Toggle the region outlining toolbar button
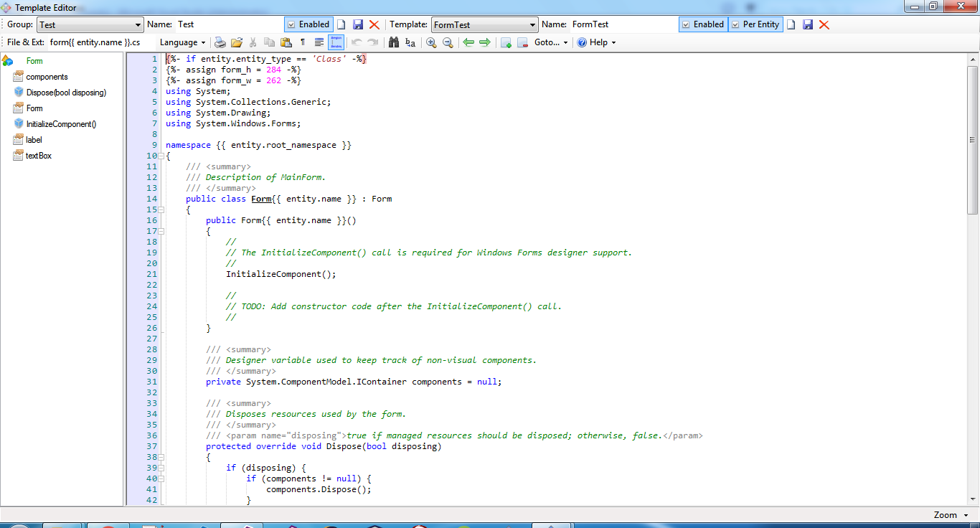980x528 pixels. point(336,42)
